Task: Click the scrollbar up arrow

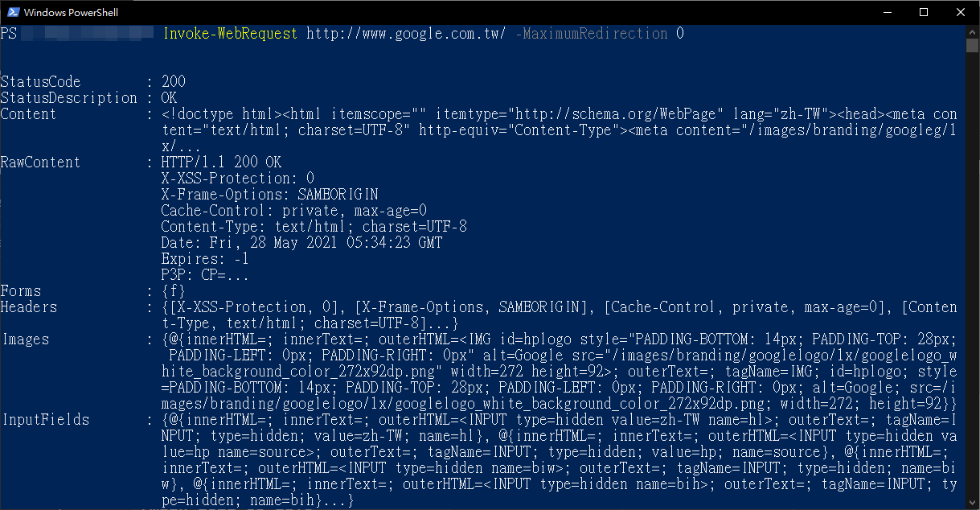Action: (972, 31)
